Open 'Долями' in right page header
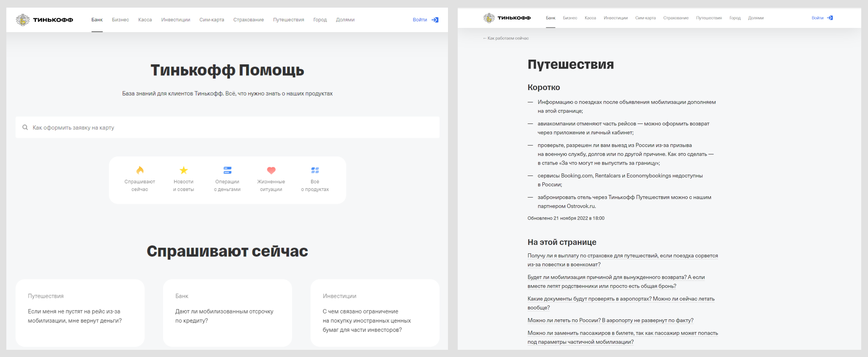868x357 pixels. pyautogui.click(x=756, y=18)
